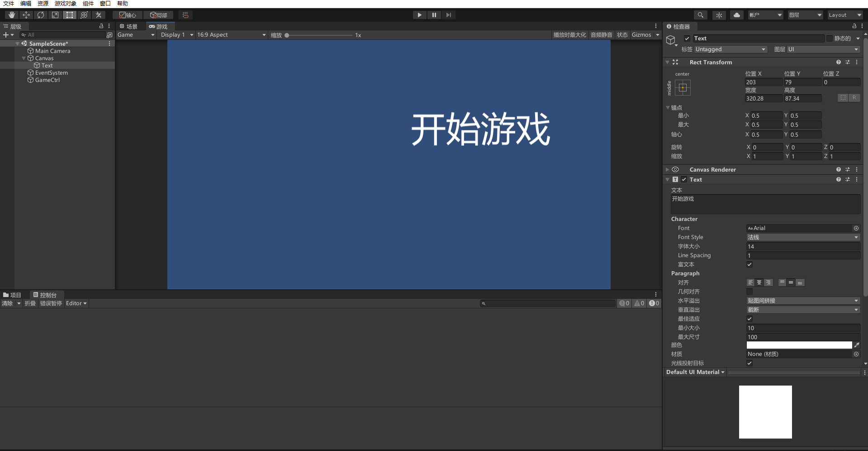Toggle Rich Text checkbox
This screenshot has height=451, width=868.
point(749,264)
